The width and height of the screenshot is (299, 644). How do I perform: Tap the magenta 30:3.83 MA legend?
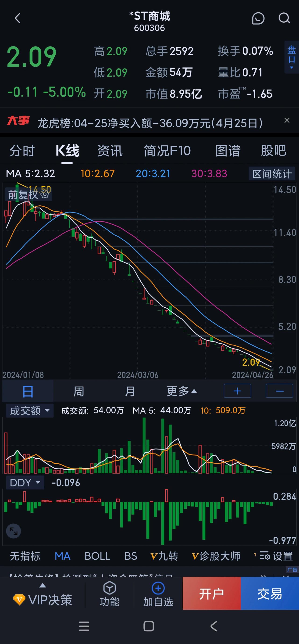209,173
